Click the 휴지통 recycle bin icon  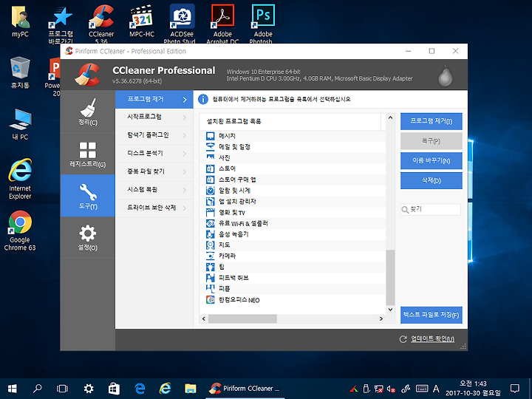point(20,72)
